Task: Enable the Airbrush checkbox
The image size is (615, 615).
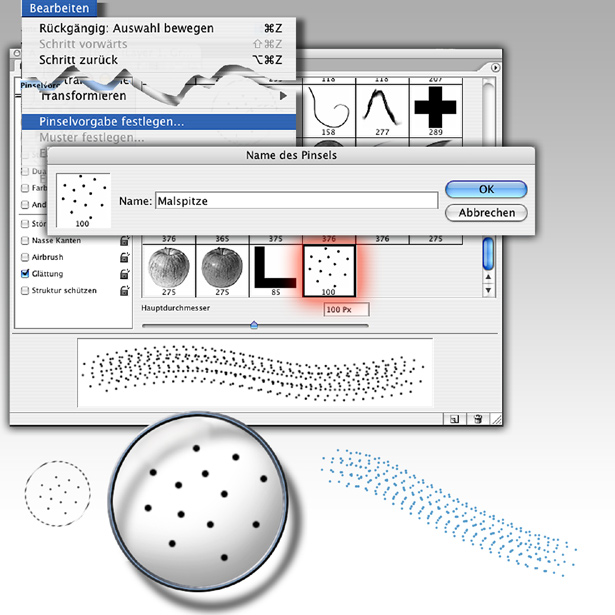Action: pyautogui.click(x=25, y=257)
